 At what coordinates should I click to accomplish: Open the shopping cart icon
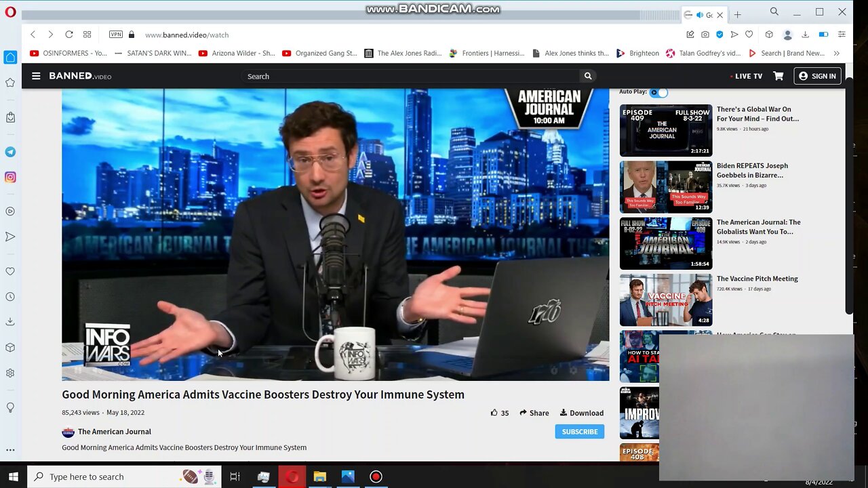pos(778,76)
